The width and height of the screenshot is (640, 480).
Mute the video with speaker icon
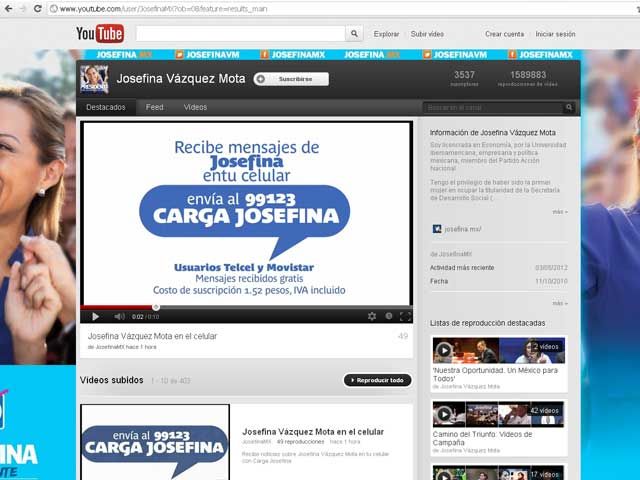(x=119, y=316)
